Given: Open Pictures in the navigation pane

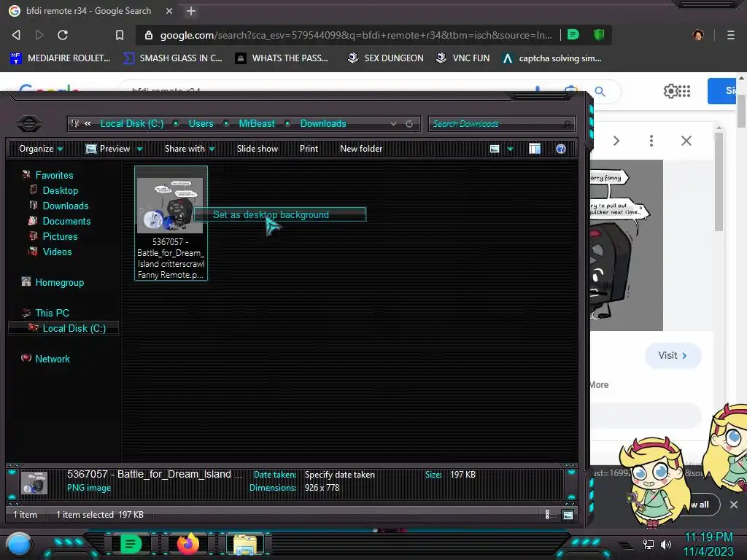Looking at the screenshot, I should tap(60, 236).
